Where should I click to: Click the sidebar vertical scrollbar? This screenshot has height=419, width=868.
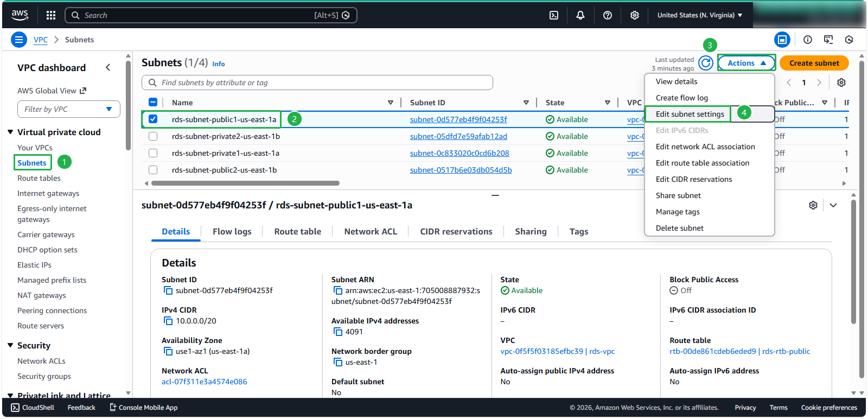pyautogui.click(x=128, y=104)
